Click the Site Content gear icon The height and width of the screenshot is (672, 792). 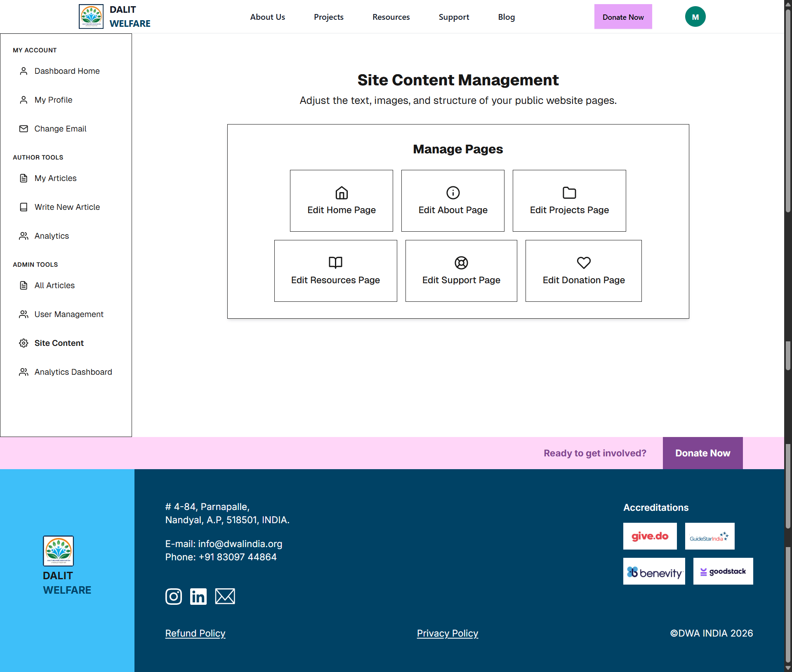pos(24,343)
